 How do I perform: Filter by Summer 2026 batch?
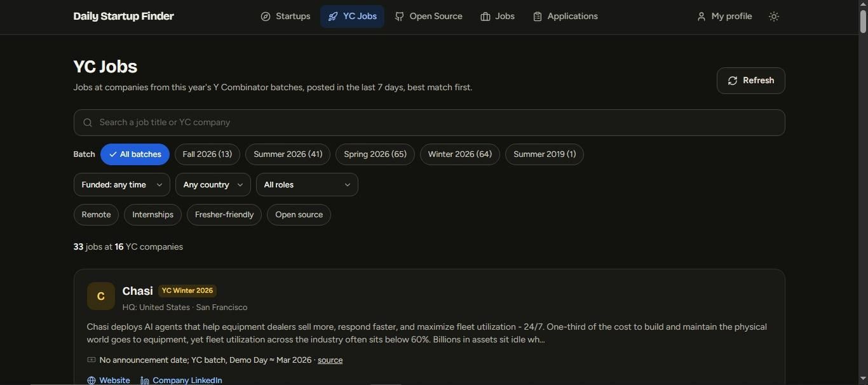click(288, 154)
